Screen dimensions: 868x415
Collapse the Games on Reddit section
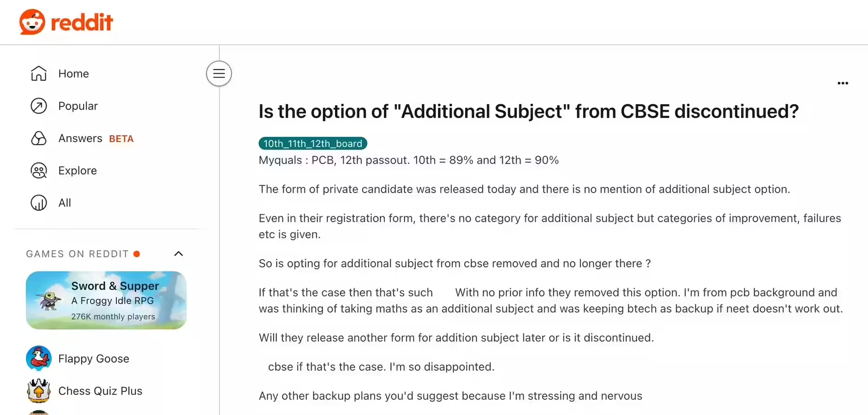(179, 254)
